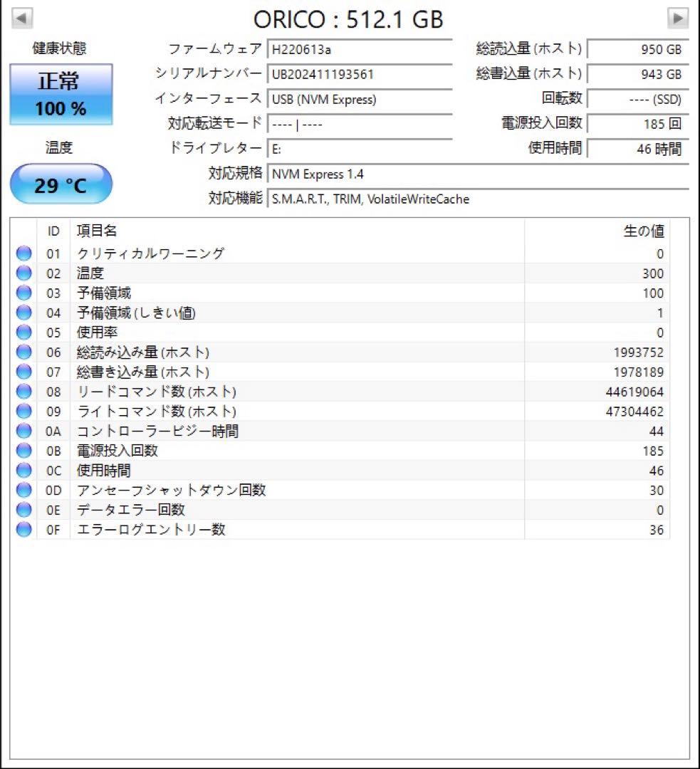
Task: Click the status orb for 0E データエラー回数
Action: point(23,510)
